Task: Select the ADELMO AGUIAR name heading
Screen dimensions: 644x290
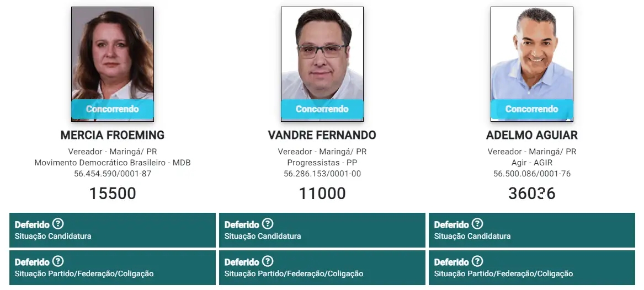Action: tap(532, 135)
